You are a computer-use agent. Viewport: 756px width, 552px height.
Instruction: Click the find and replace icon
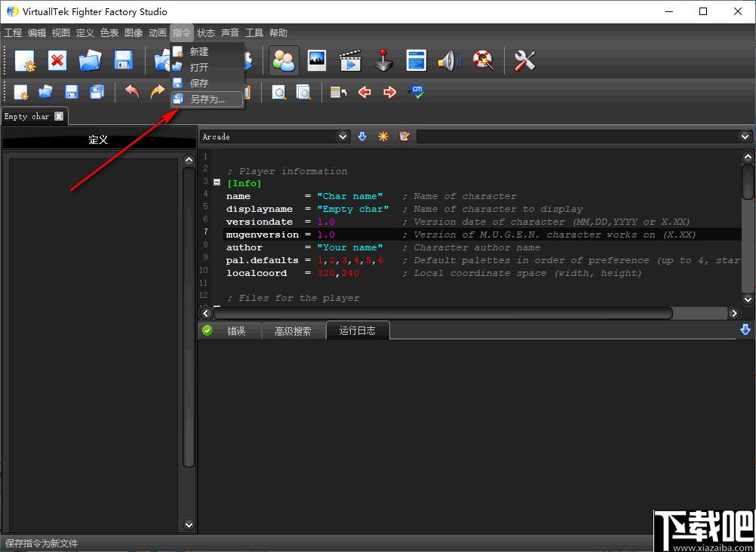click(303, 92)
